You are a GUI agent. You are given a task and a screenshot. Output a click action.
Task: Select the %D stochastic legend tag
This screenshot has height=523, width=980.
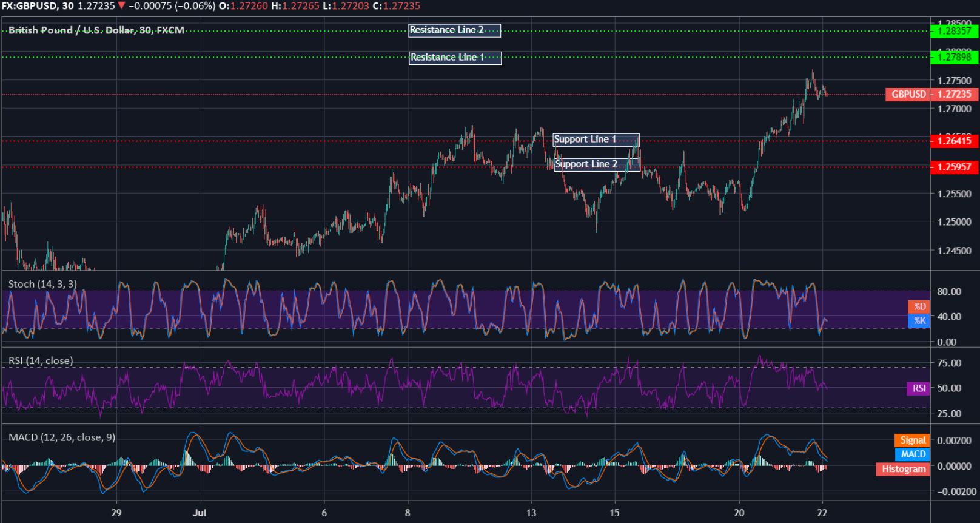[x=919, y=306]
